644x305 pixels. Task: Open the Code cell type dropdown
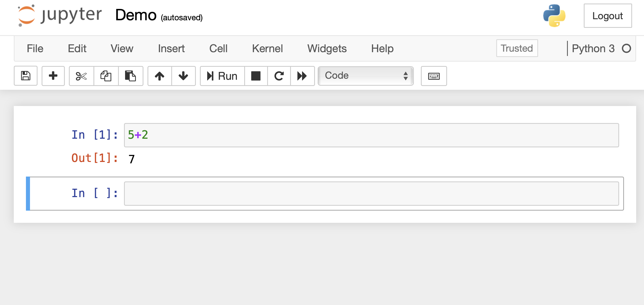(366, 76)
